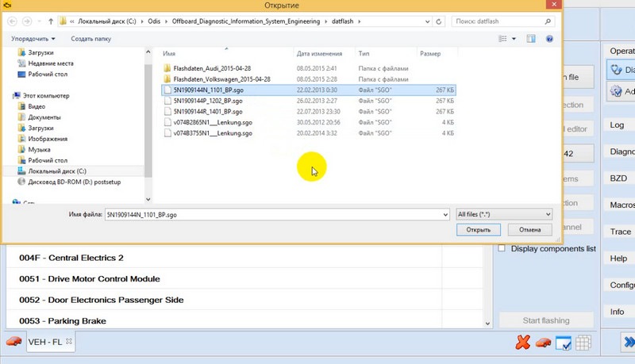
Task: Open the recent locations dropdown next to forward arrow
Action: [x=39, y=21]
